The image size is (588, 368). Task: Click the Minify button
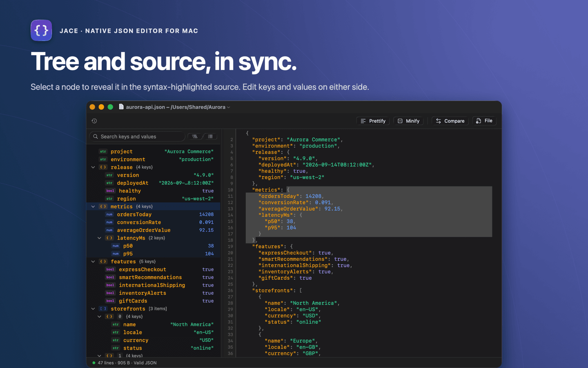coord(409,121)
